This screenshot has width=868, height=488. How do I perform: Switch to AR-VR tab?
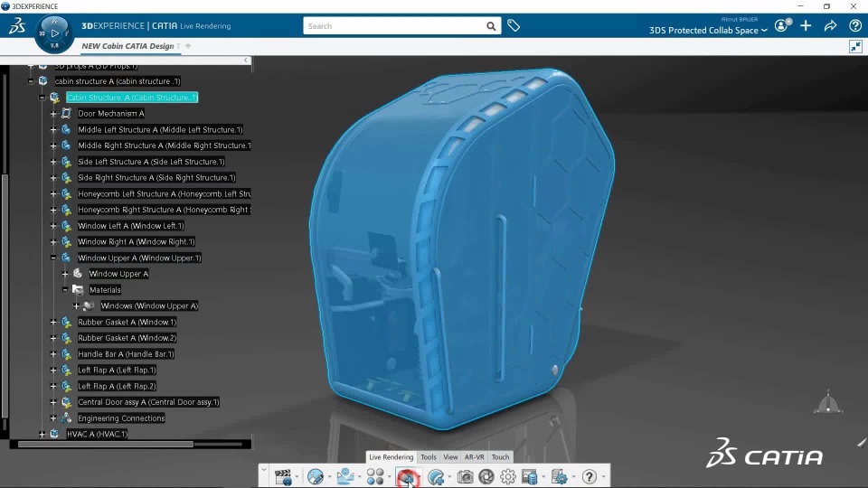click(475, 457)
